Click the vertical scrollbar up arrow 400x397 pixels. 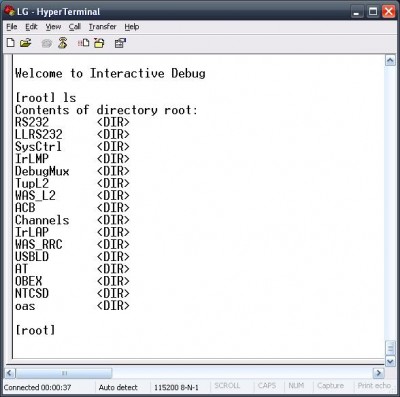click(x=390, y=60)
